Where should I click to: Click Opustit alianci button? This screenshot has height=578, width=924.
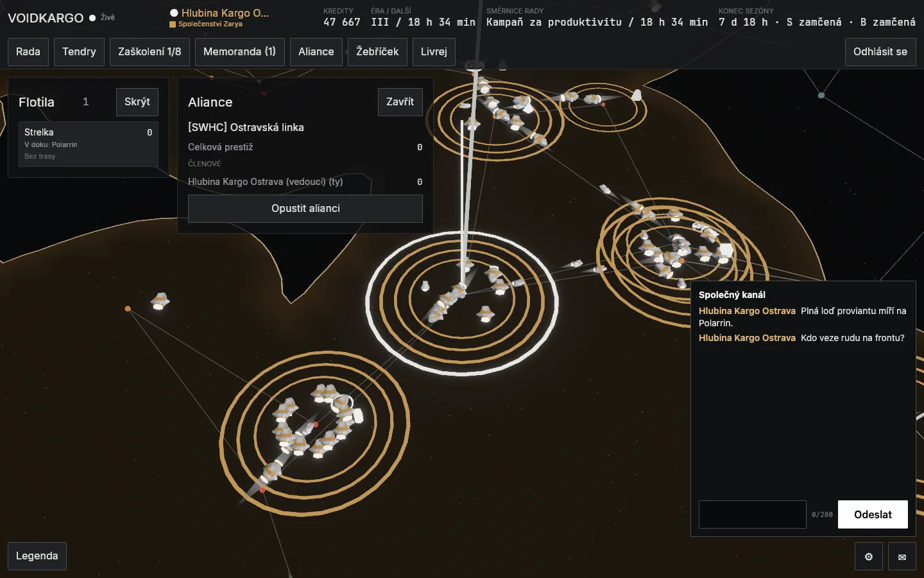pos(305,209)
